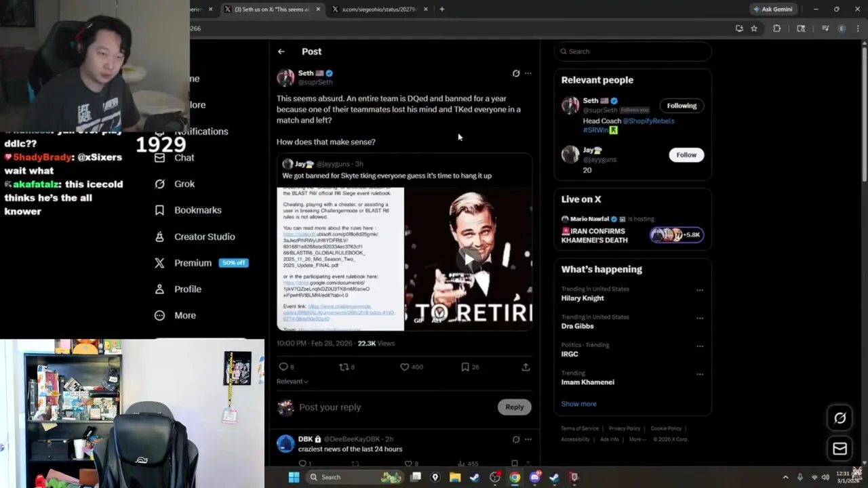
Task: Bookmark this page with the star icon
Action: (x=754, y=28)
